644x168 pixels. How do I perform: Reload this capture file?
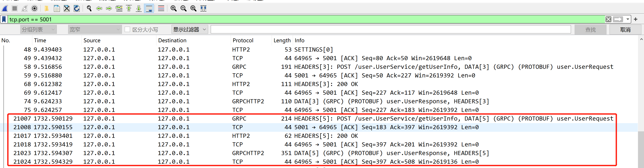(x=77, y=8)
